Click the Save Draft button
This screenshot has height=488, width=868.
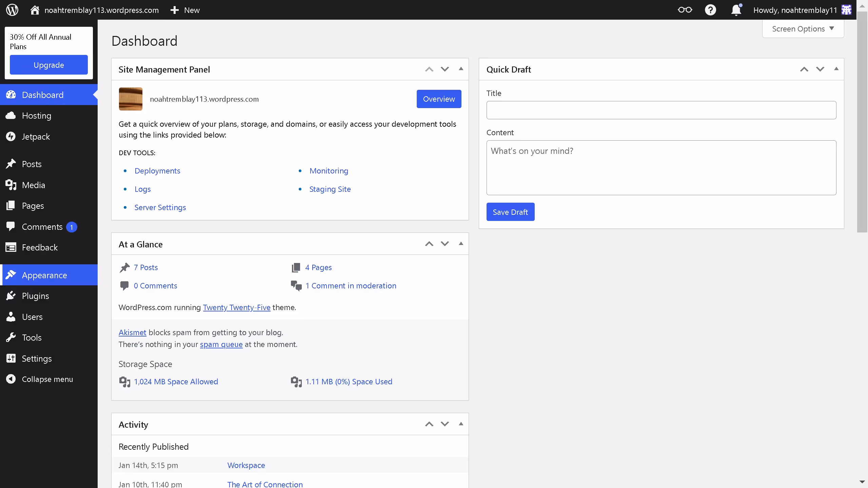click(x=510, y=211)
